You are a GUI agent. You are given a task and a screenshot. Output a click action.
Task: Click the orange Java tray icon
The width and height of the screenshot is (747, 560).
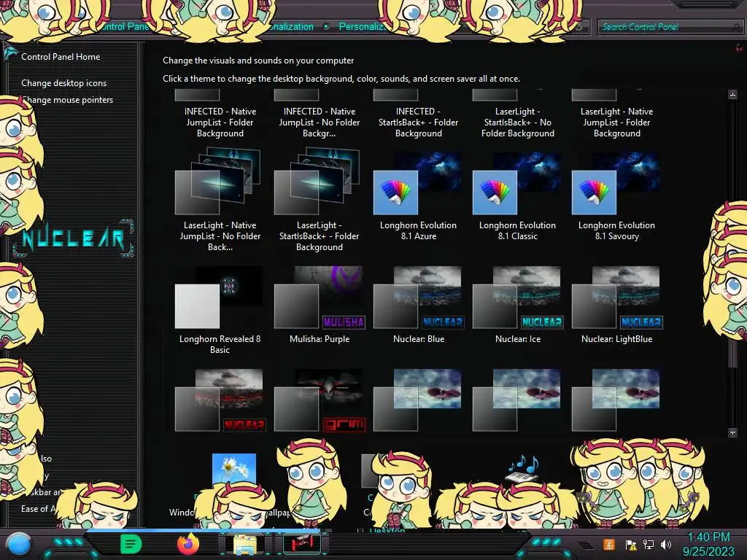[x=609, y=544]
